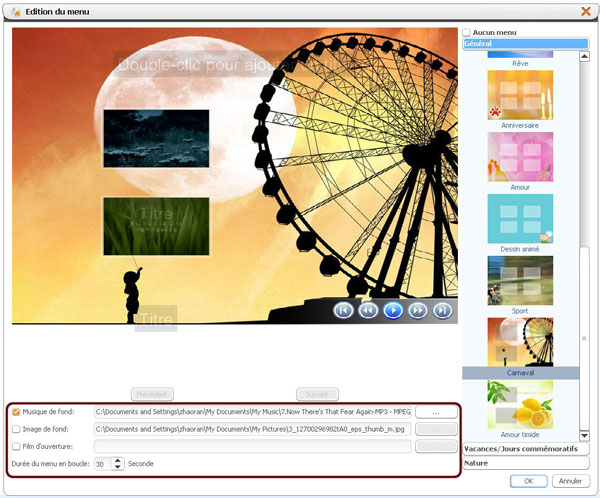600x498 pixels.
Task: Collapse the Général template category
Action: pyautogui.click(x=526, y=44)
